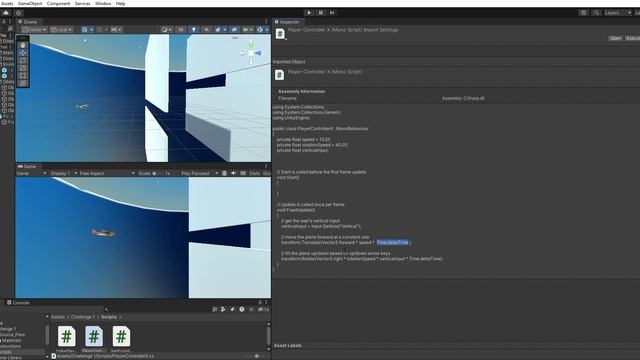Open the Display 1 dropdown in Game view
Screen dimensions: 640x360
(x=63, y=173)
